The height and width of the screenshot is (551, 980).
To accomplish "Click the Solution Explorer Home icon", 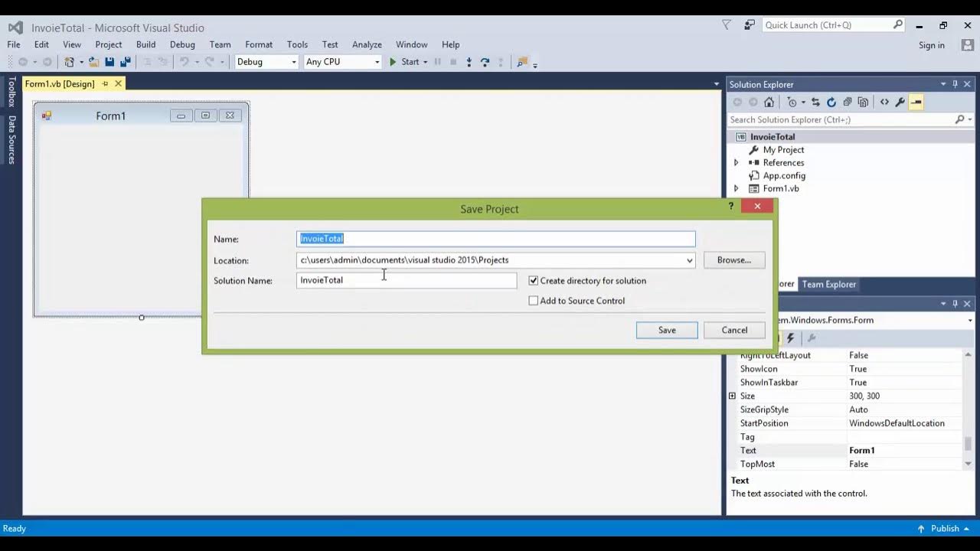I will [769, 102].
